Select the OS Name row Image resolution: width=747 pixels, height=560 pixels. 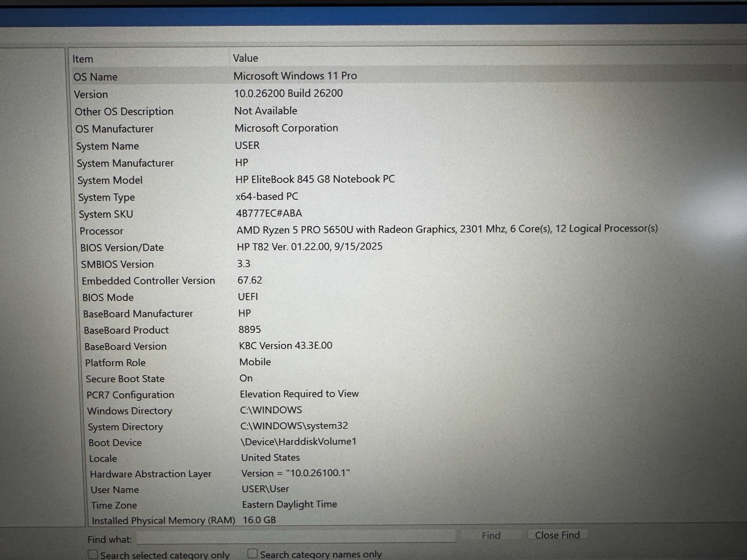pyautogui.click(x=95, y=77)
